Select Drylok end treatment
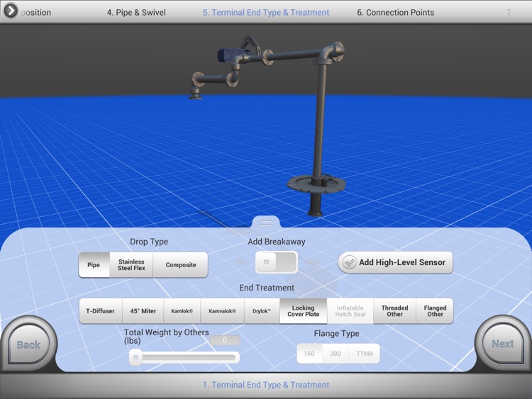This screenshot has height=399, width=532. click(261, 311)
